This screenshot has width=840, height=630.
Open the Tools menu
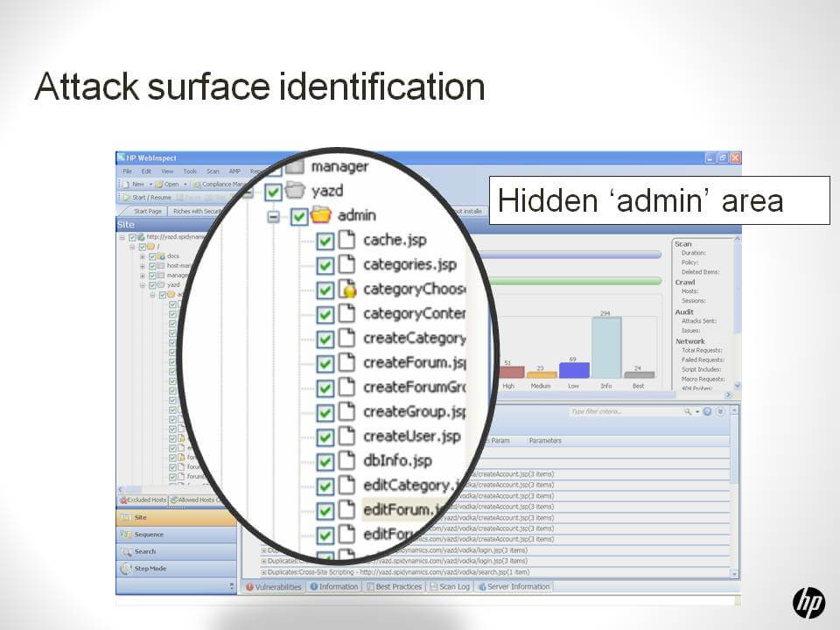[x=190, y=171]
